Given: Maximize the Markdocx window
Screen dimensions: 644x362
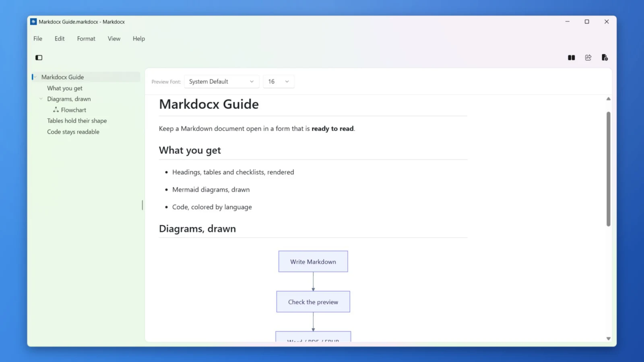Looking at the screenshot, I should pos(587,22).
